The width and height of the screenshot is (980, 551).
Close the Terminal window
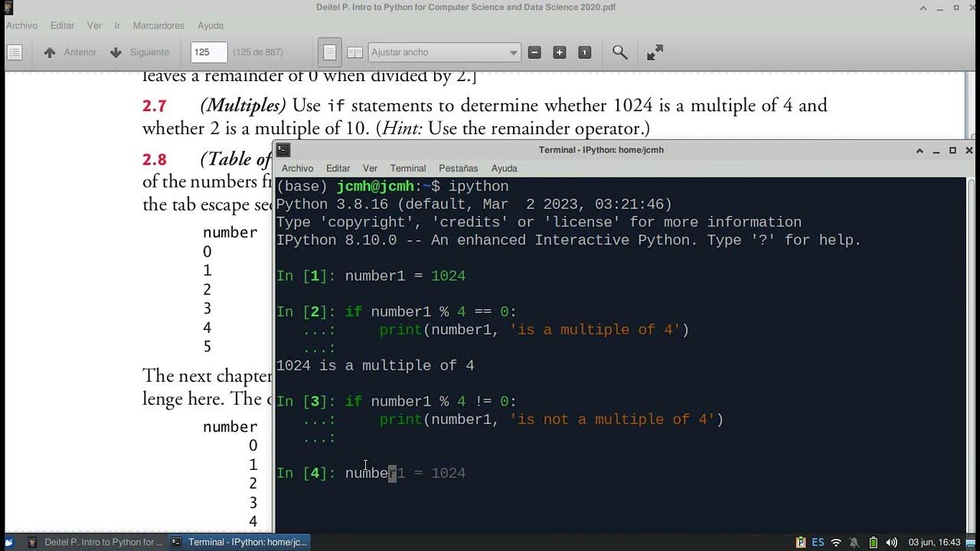tap(969, 150)
